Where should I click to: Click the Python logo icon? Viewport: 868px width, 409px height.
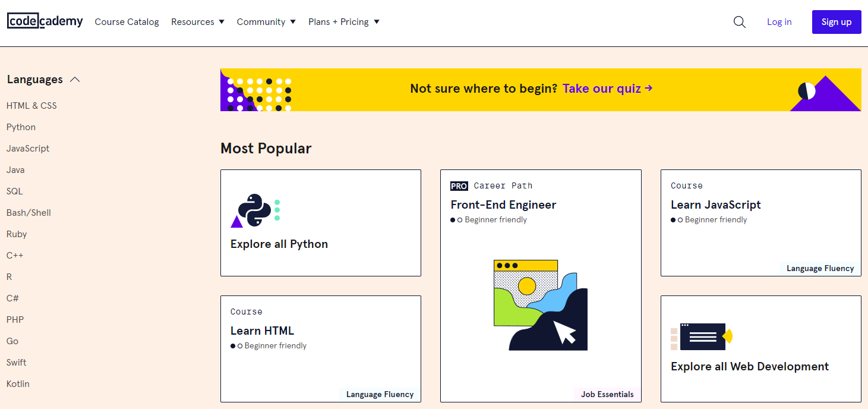pyautogui.click(x=255, y=210)
